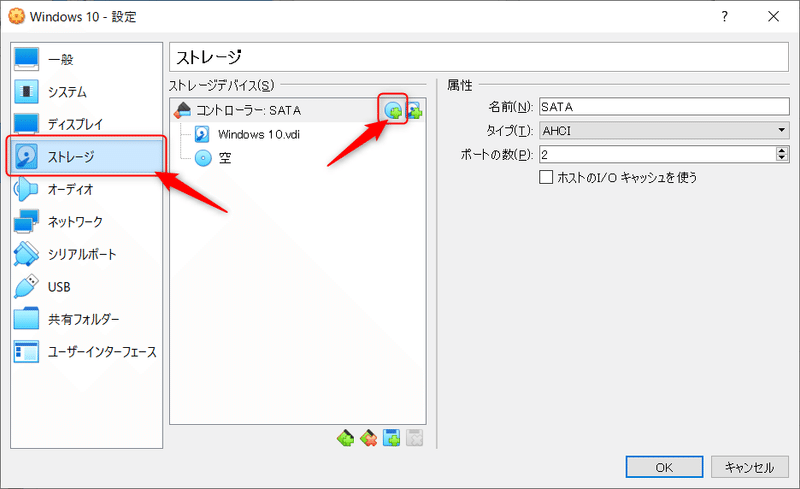Open the 一般 (General) settings category
The image size is (800, 489).
click(86, 59)
